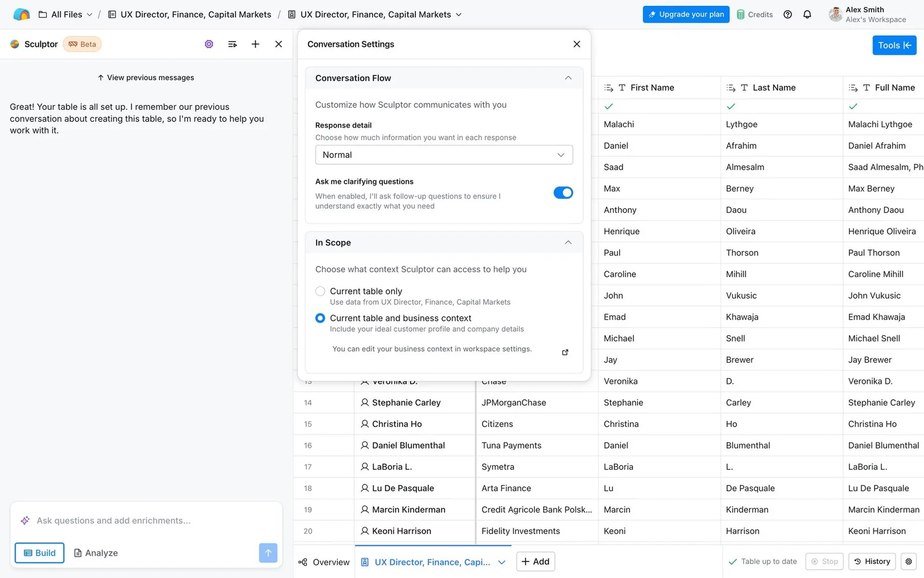Click Lu De Pasquale person cell
Viewport: 924px width, 578px height.
(x=414, y=488)
